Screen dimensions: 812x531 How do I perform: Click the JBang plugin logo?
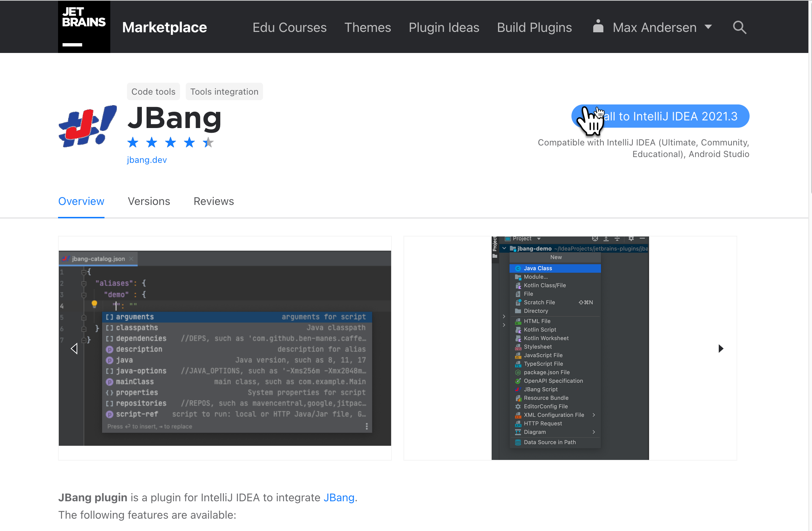(87, 126)
